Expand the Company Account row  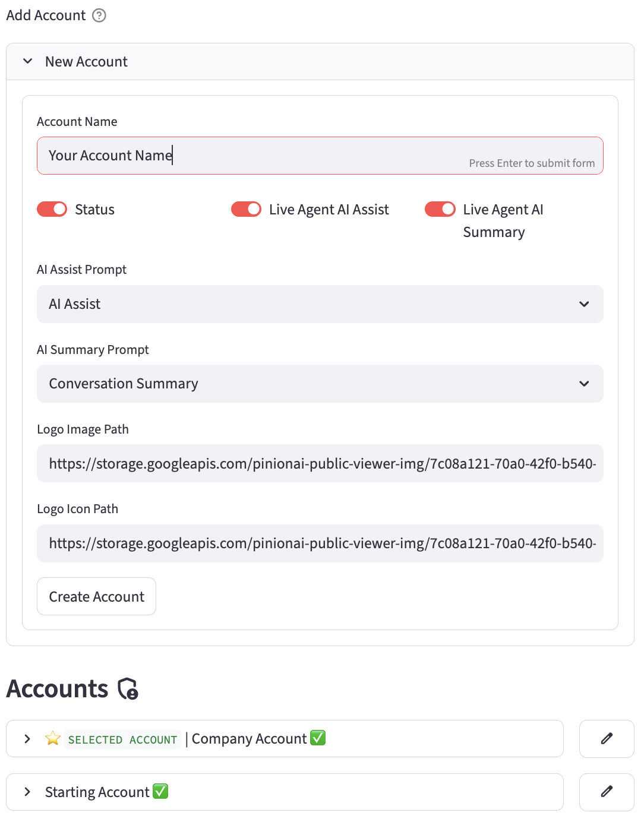coord(27,739)
